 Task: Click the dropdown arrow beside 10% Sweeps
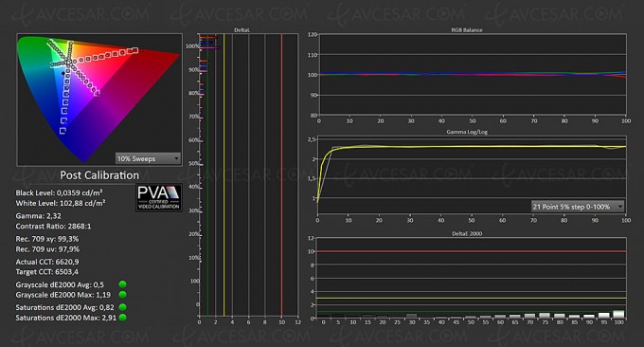[x=176, y=158]
